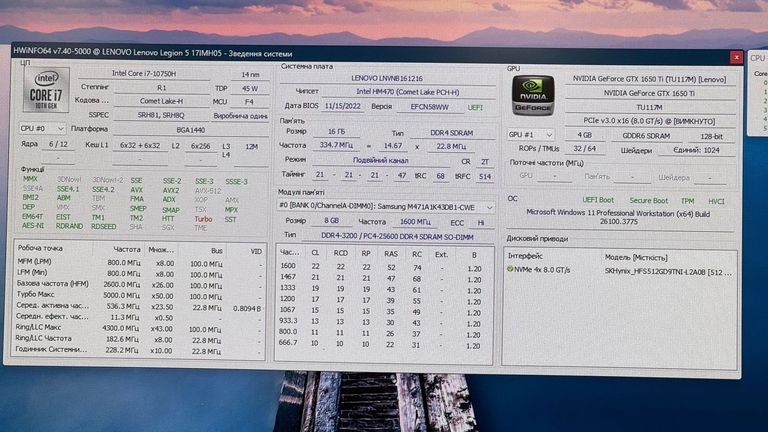The image size is (768, 432).
Task: Click the LENOVO LNVNB161216 motherboard field
Action: [387, 78]
